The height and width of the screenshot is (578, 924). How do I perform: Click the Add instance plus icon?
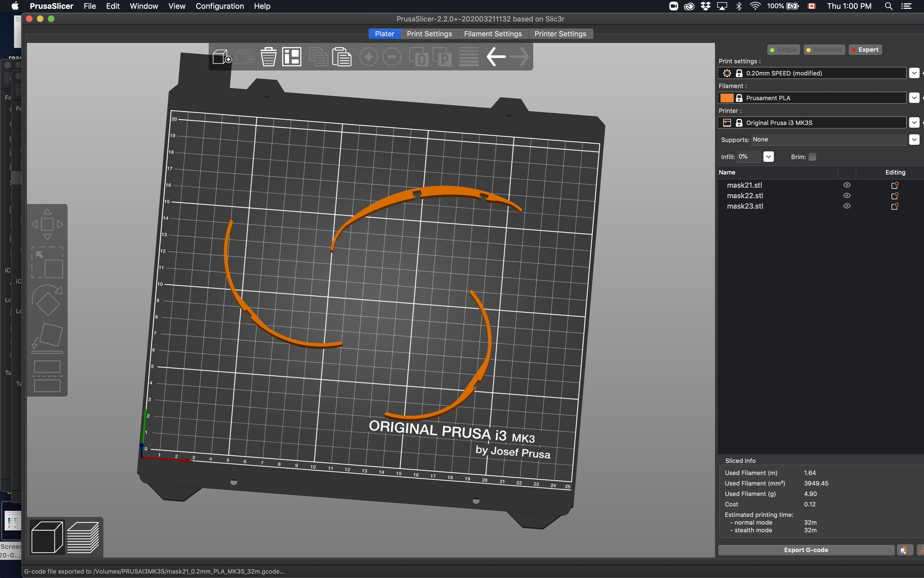click(369, 57)
